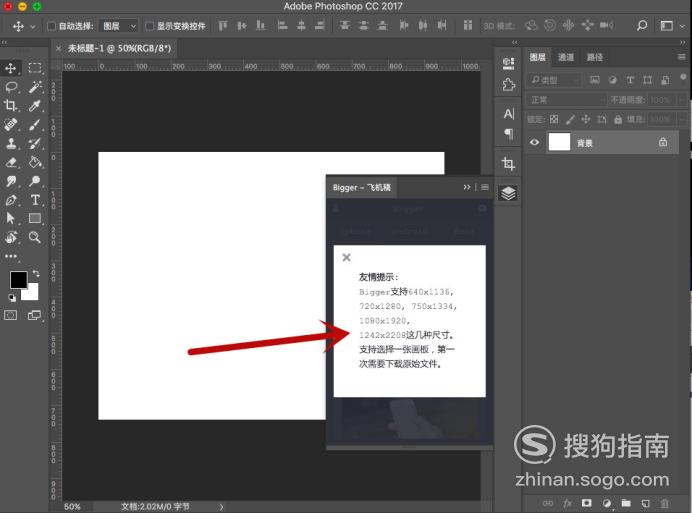The image size is (692, 513).
Task: Close the Bigger tip dialog X
Action: (x=346, y=257)
